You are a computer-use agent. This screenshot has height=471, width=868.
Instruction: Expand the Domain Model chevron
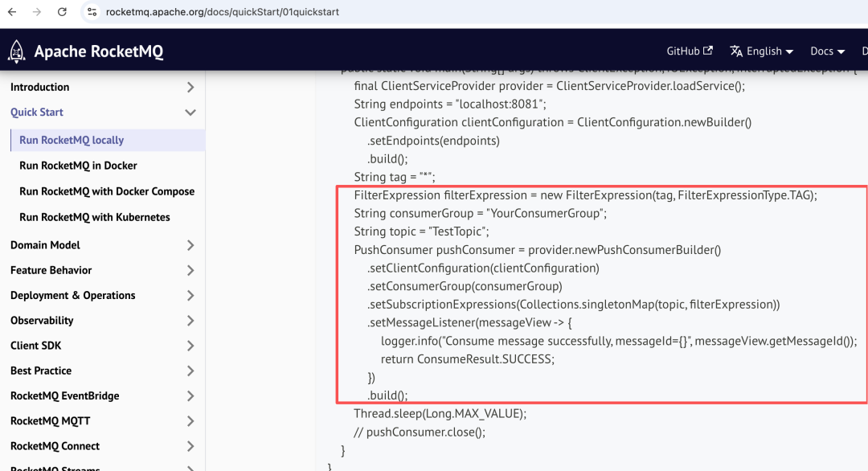190,245
